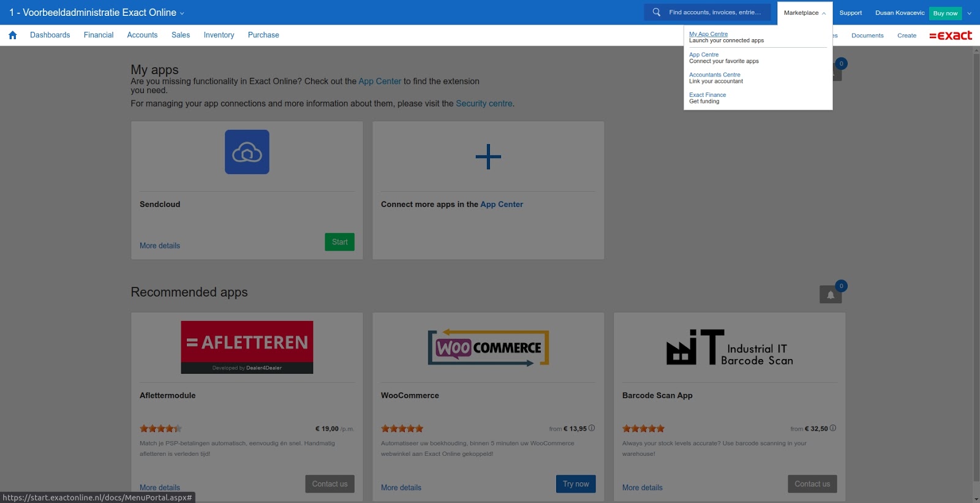
Task: Collapse the Marketplace menu
Action: (x=805, y=13)
